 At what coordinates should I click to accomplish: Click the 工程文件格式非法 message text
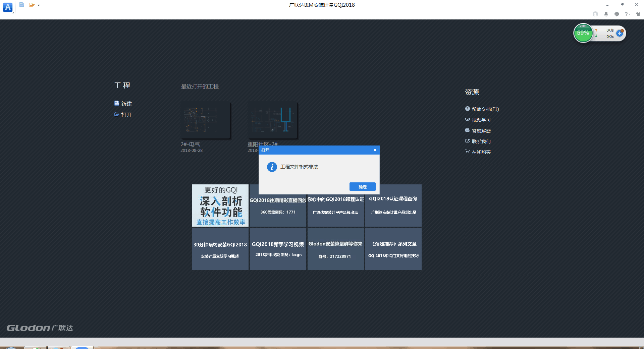pos(299,167)
